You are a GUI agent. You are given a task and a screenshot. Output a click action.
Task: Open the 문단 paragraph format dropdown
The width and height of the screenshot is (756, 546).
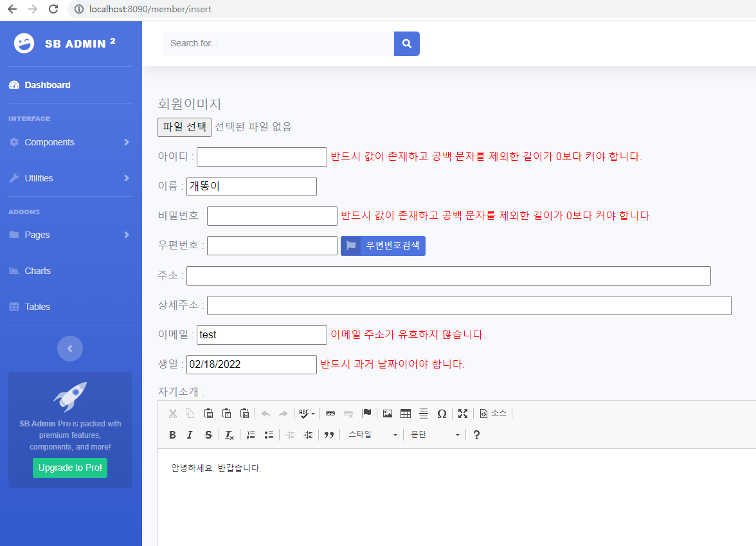tap(435, 435)
